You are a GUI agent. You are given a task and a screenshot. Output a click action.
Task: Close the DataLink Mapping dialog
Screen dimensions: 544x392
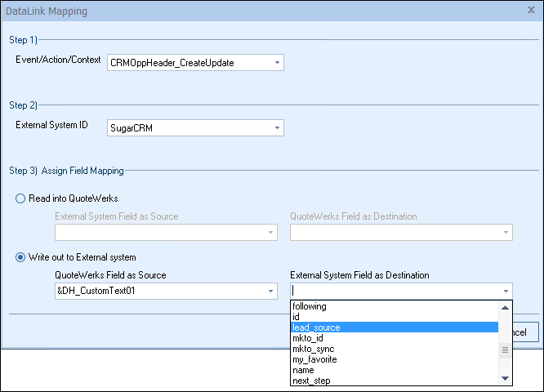click(531, 11)
